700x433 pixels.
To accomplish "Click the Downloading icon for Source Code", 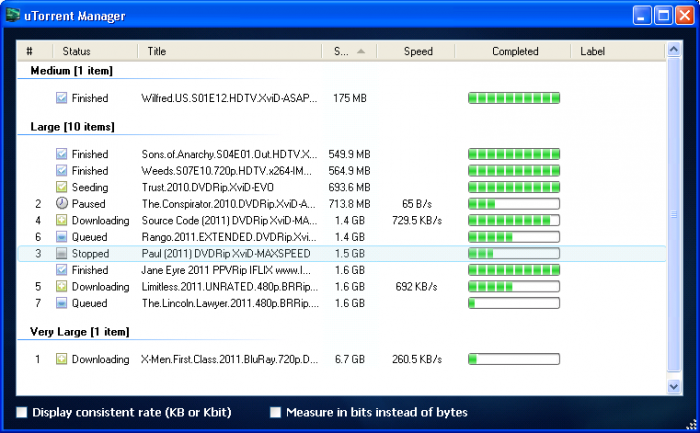I will [x=62, y=220].
